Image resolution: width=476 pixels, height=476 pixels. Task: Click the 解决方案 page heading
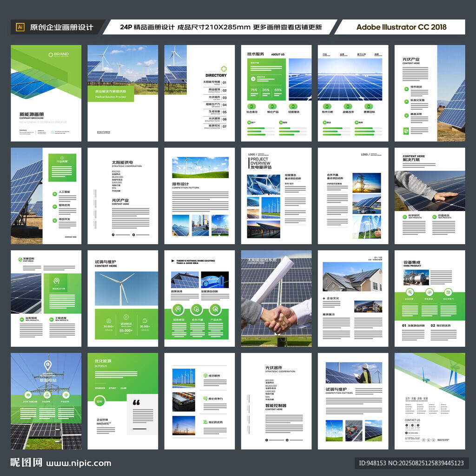click(x=411, y=160)
